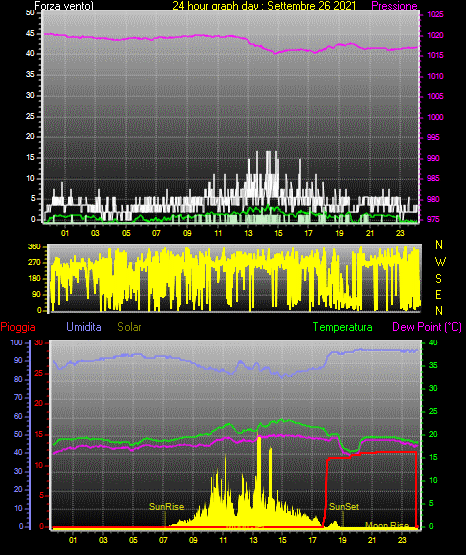Click the 'S' compass direction letter
466x555 pixels.
(438, 279)
